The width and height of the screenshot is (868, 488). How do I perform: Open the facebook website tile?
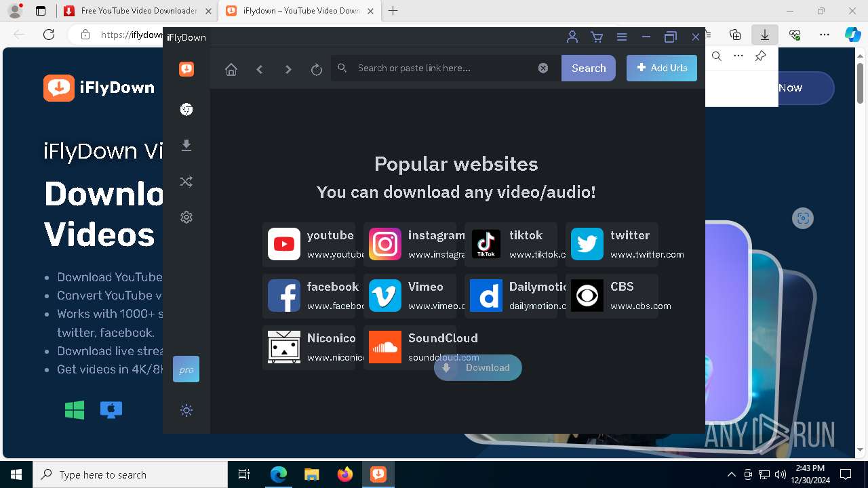309,296
